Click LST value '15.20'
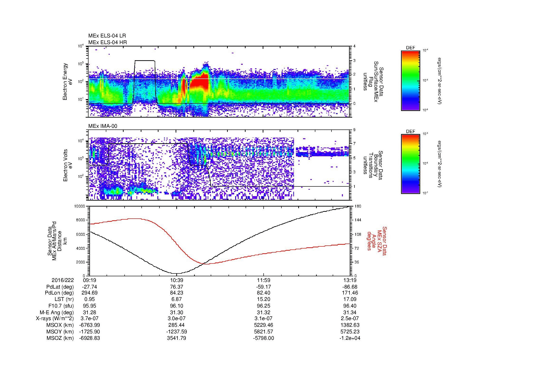This screenshot has width=555, height=392. click(x=263, y=300)
